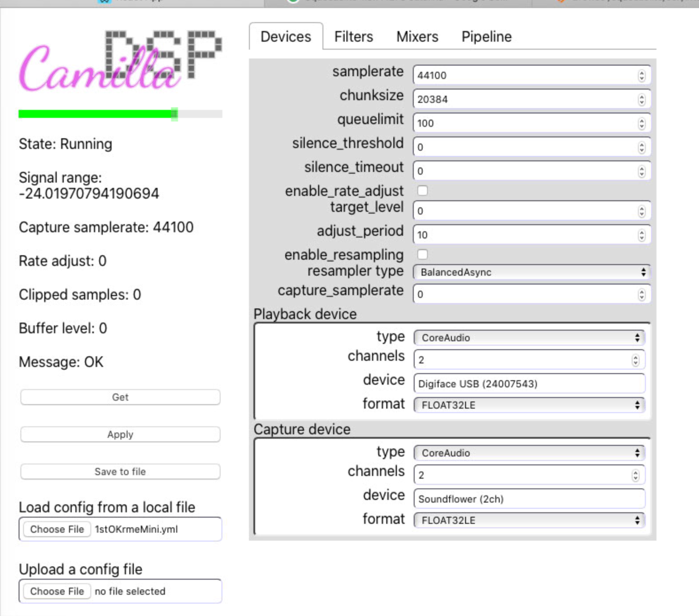Open Playback device type dropdown
This screenshot has height=616, width=699.
(x=529, y=338)
